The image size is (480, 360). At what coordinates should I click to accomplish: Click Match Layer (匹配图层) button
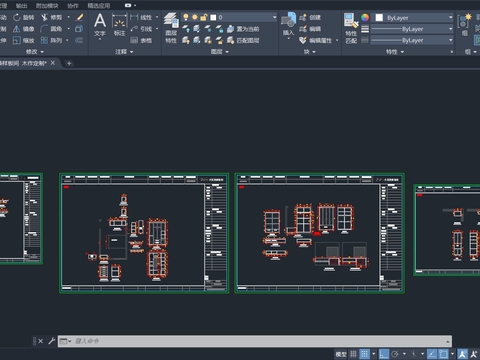pyautogui.click(x=243, y=40)
